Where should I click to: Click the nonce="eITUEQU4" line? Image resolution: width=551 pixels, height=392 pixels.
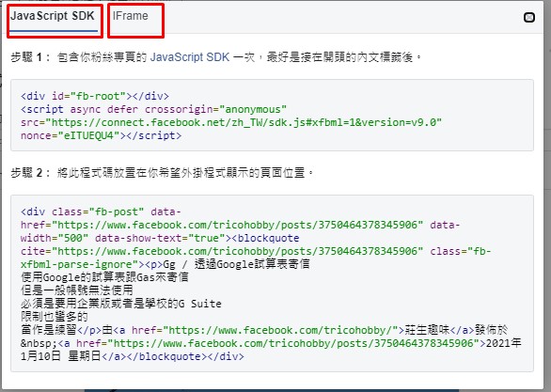[x=102, y=135]
